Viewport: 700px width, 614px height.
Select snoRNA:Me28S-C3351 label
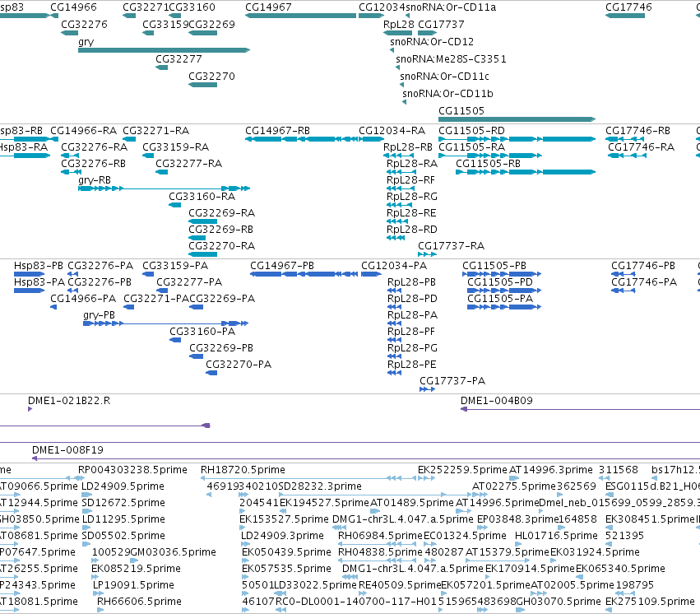tap(451, 59)
